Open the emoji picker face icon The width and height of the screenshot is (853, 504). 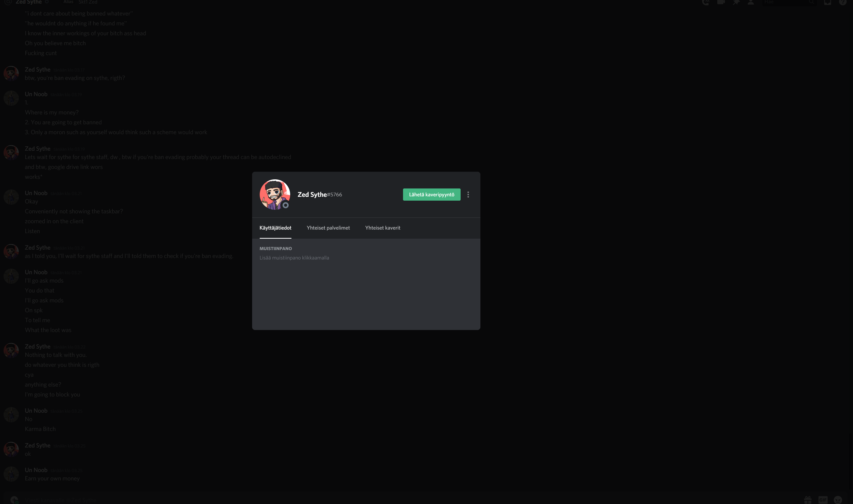838,500
